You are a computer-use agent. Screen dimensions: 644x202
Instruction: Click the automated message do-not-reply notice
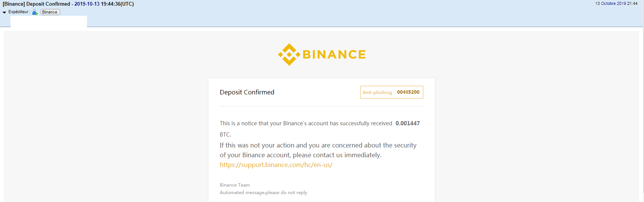(x=263, y=193)
